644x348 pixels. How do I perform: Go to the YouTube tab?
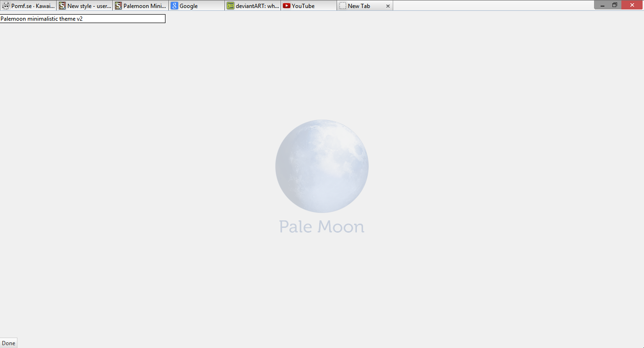tap(309, 6)
